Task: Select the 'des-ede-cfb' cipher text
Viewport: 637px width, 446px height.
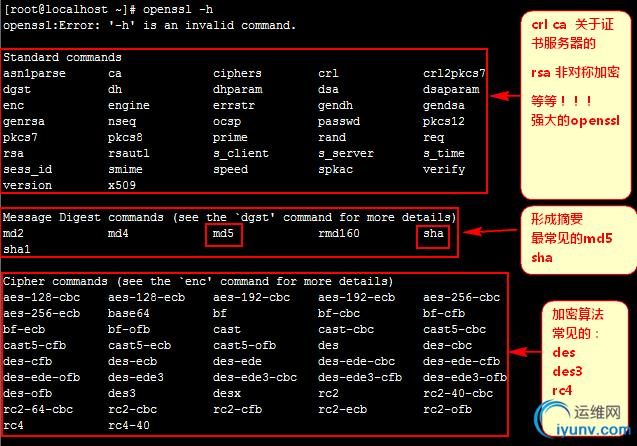Action: 461,361
